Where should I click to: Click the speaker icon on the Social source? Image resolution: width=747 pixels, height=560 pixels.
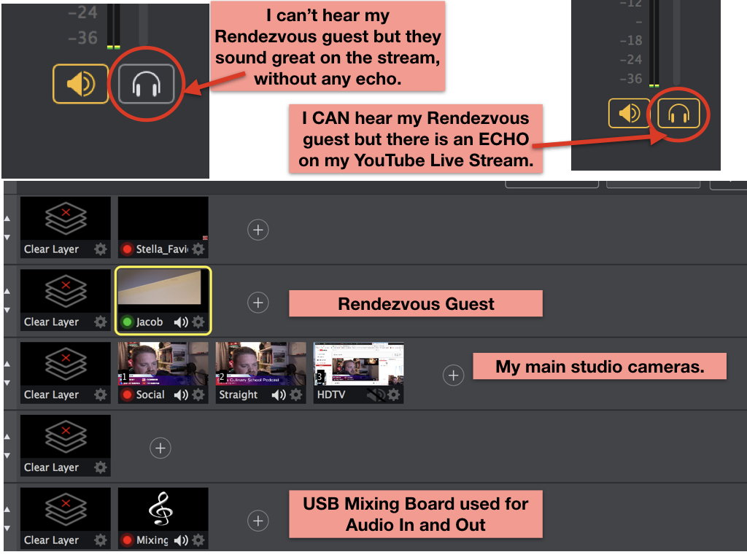click(x=181, y=394)
